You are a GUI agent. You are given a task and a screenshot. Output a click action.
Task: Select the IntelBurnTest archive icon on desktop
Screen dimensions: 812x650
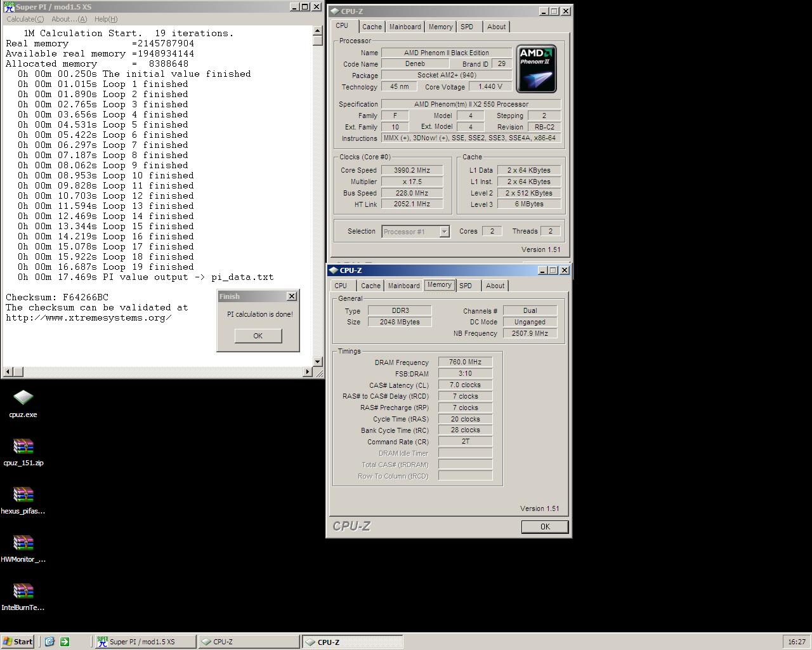point(23,591)
